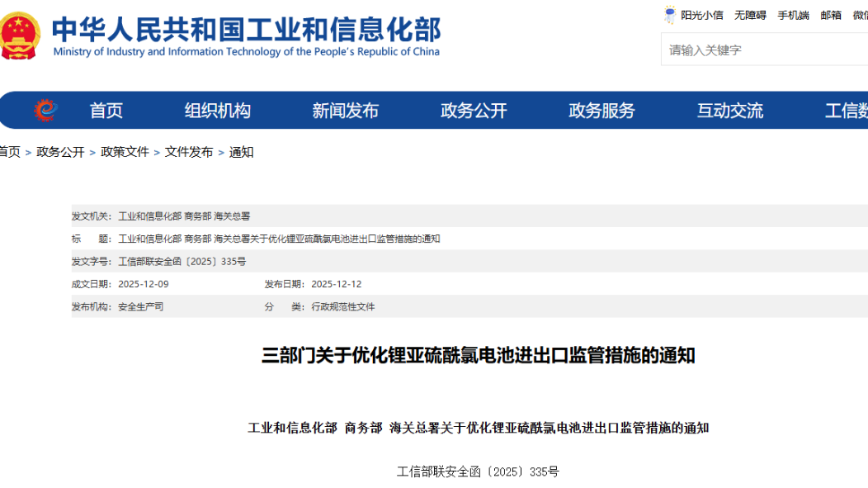
Task: Navigate to 互动交流 in the nav bar
Action: [x=729, y=111]
